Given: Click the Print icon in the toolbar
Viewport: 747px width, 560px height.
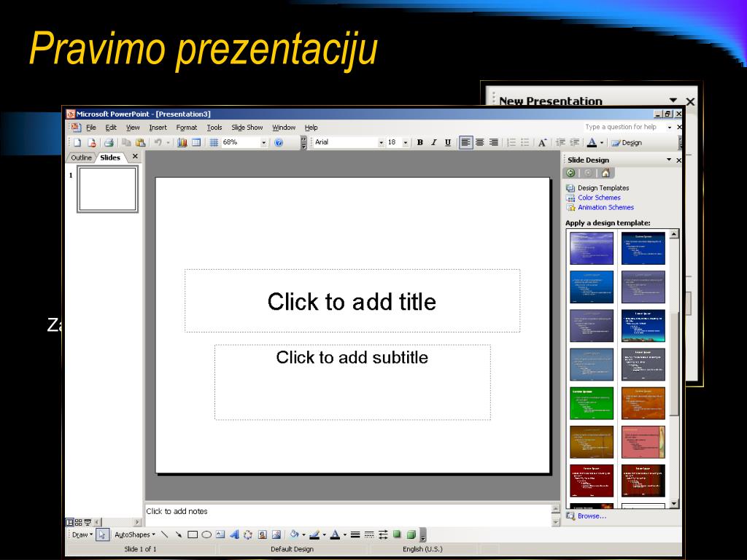Looking at the screenshot, I should [109, 142].
